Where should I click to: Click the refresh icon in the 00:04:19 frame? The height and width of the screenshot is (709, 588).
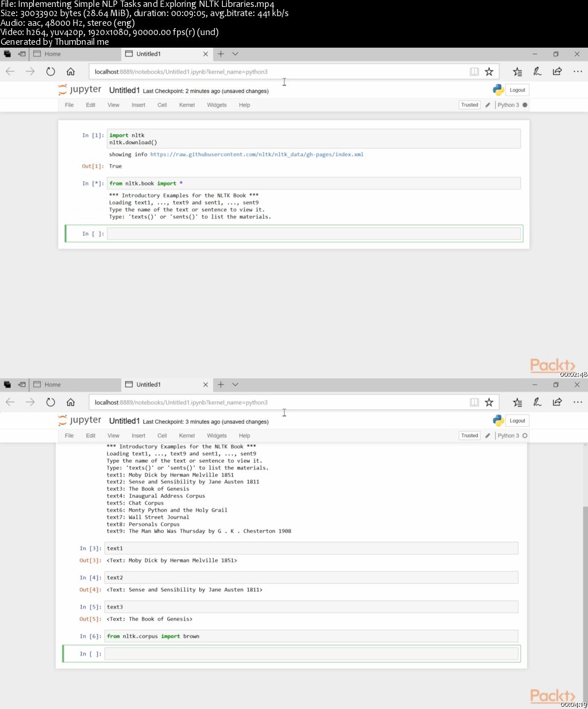coord(51,402)
